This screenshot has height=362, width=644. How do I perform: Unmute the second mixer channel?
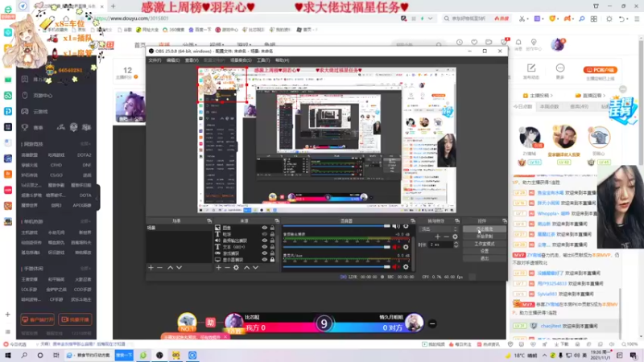pos(396,247)
